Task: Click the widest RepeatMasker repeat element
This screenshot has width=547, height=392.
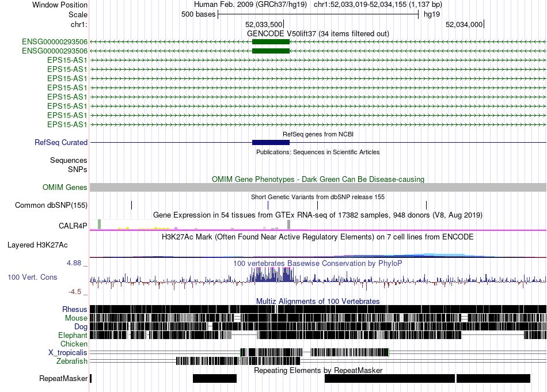Action: tap(390, 378)
